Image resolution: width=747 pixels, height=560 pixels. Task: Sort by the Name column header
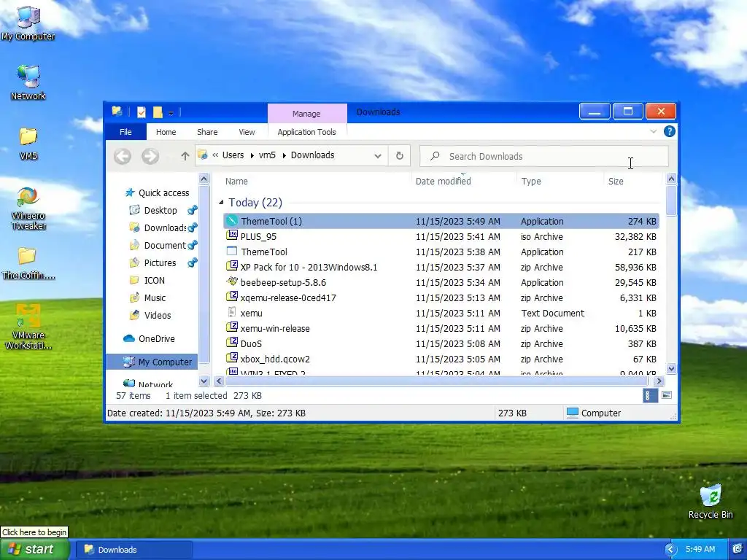click(236, 181)
